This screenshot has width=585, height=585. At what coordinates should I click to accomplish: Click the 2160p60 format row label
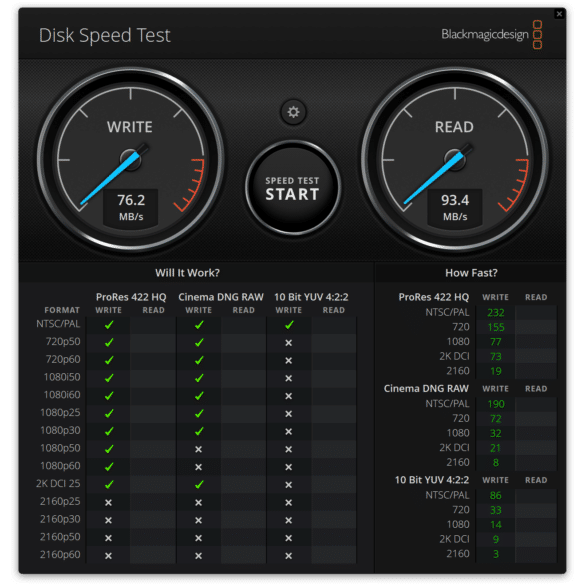[60, 555]
